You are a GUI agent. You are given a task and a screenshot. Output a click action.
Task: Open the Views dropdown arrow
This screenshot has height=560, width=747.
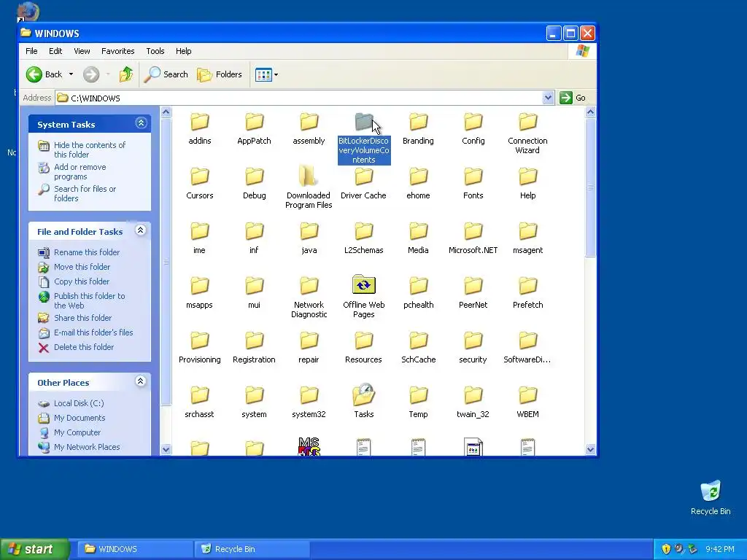click(276, 74)
